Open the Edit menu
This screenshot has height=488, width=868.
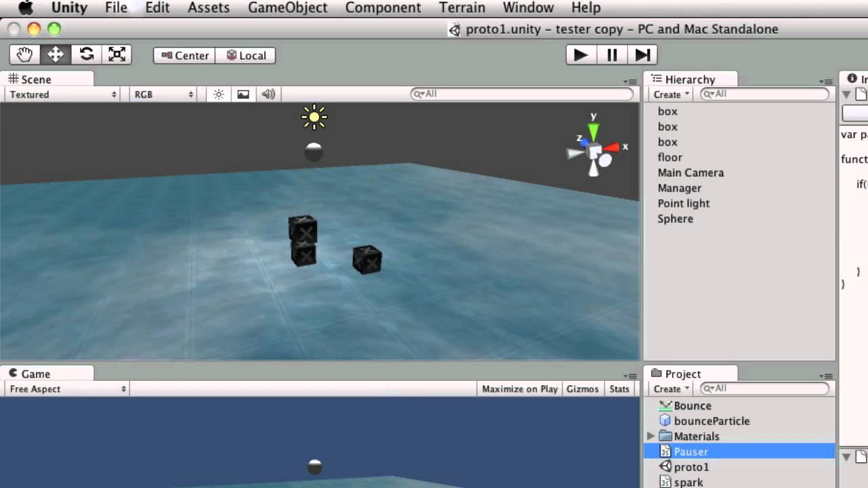pos(157,8)
